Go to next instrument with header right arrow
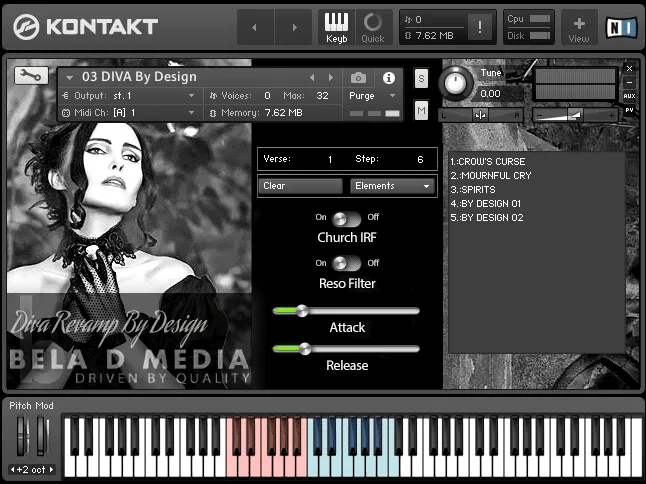Image resolution: width=646 pixels, height=484 pixels. pyautogui.click(x=294, y=28)
